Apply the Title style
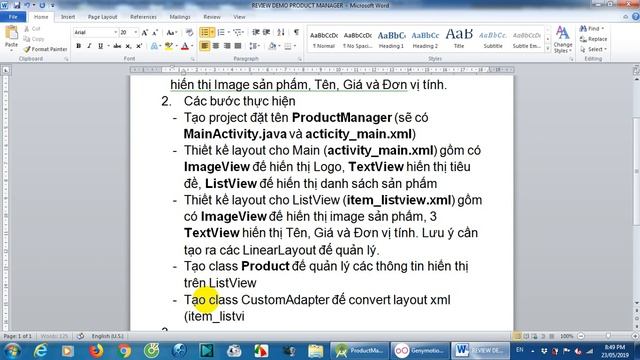 point(459,39)
